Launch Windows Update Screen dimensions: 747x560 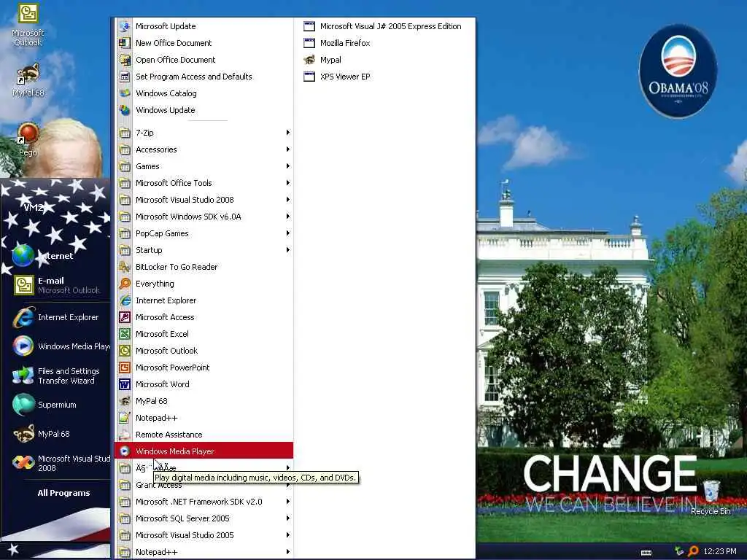204,110
